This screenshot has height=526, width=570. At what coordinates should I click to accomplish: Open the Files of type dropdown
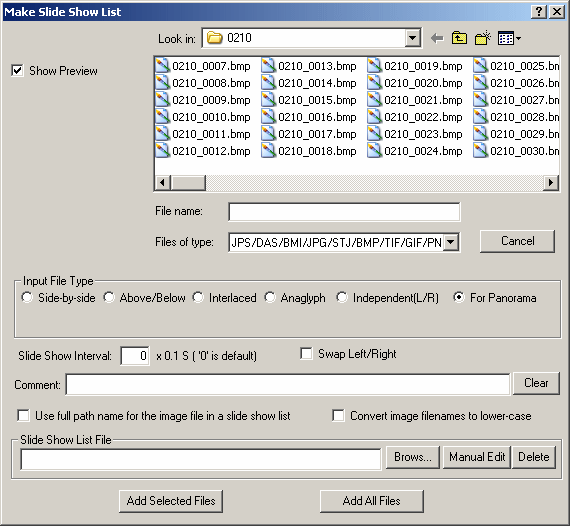tap(450, 242)
